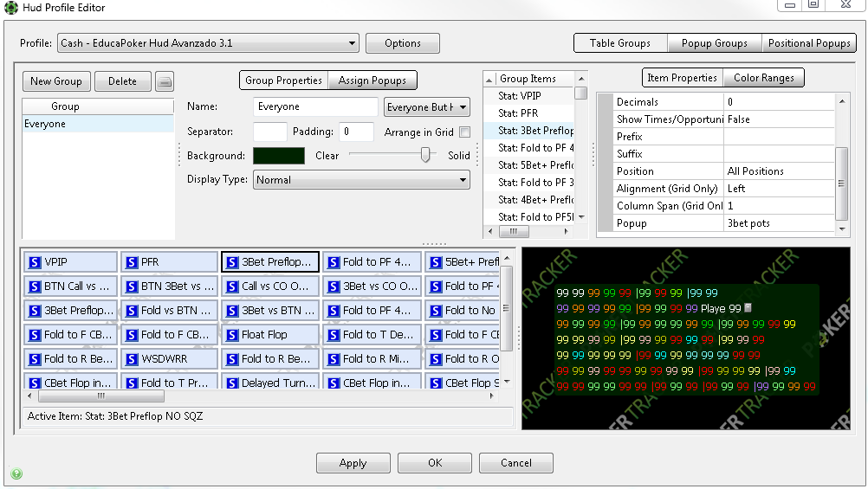
Task: Click the S icon on Fold to R Mi stat
Action: pos(334,359)
